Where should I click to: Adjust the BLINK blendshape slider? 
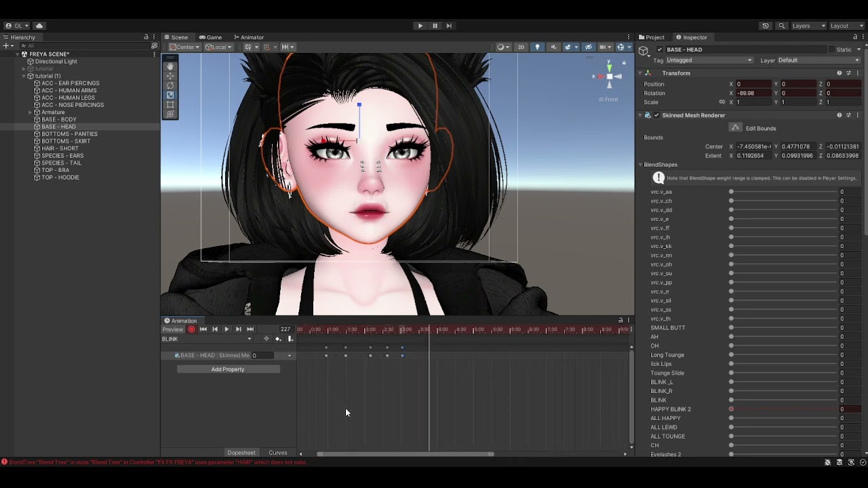click(x=783, y=400)
